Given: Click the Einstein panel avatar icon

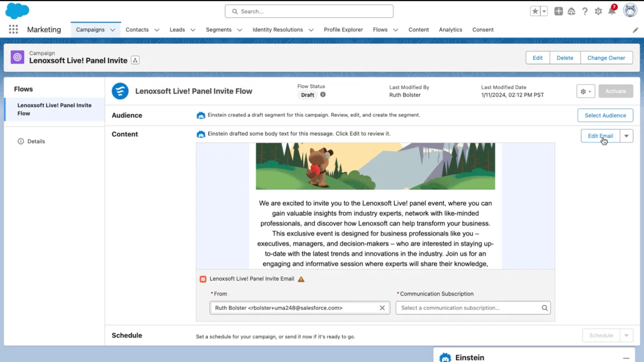Looking at the screenshot, I should [x=445, y=358].
